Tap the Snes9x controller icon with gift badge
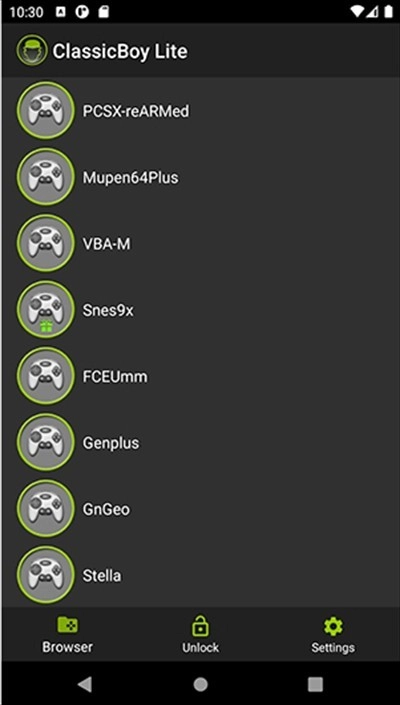 tap(45, 310)
